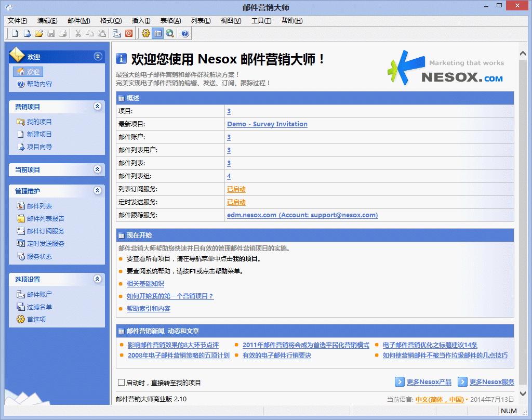Click the Copy toolbar icon
This screenshot has height=420, width=532.
click(89, 33)
